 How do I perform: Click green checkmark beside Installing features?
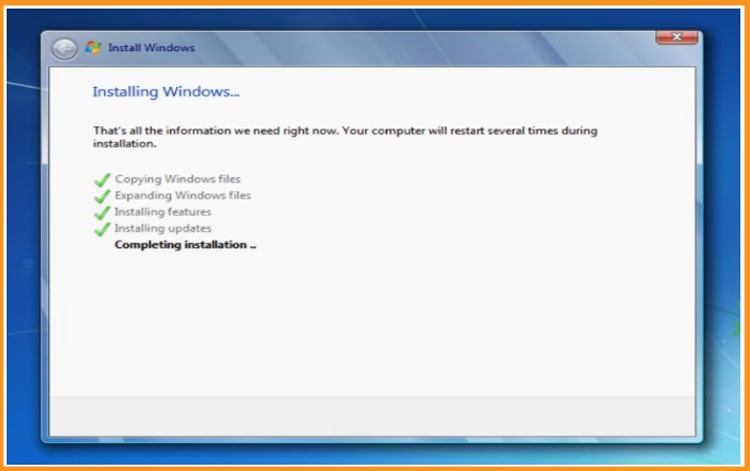coord(102,212)
